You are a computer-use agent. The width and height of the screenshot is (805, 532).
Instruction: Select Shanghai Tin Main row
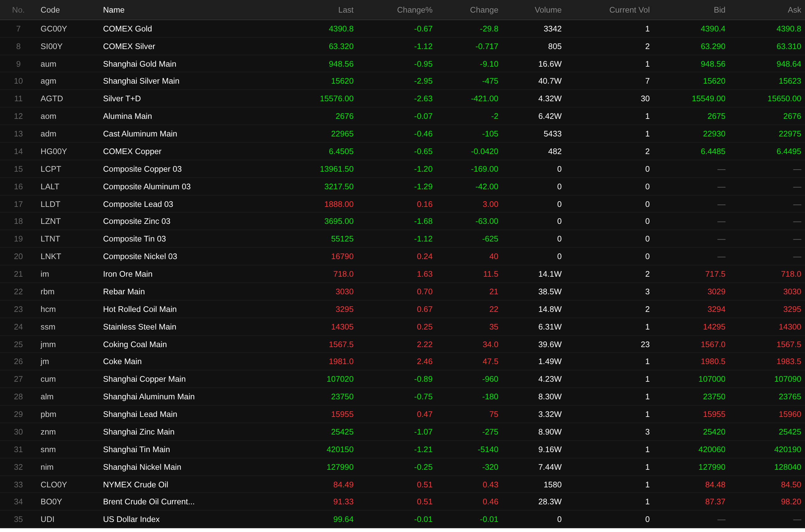402,450
